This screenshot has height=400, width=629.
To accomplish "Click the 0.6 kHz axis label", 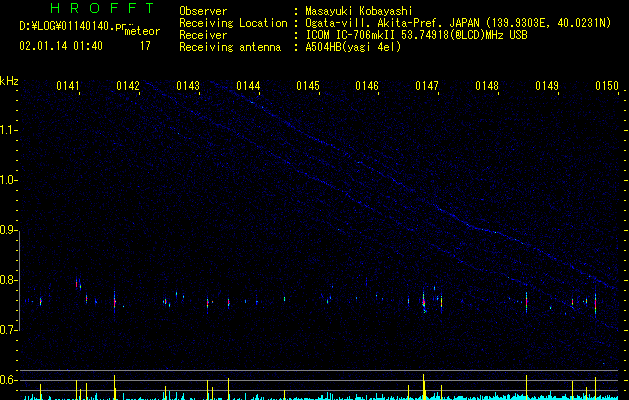I will click(8, 380).
